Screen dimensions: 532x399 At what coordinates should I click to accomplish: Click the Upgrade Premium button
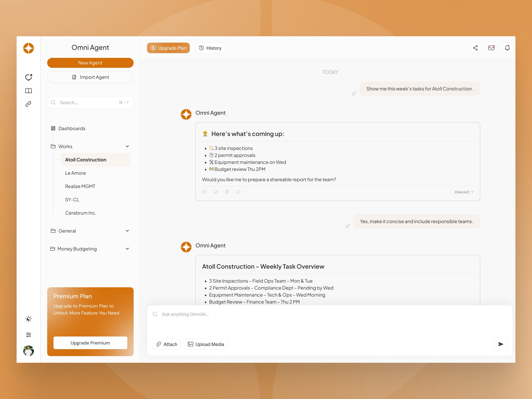tap(90, 342)
